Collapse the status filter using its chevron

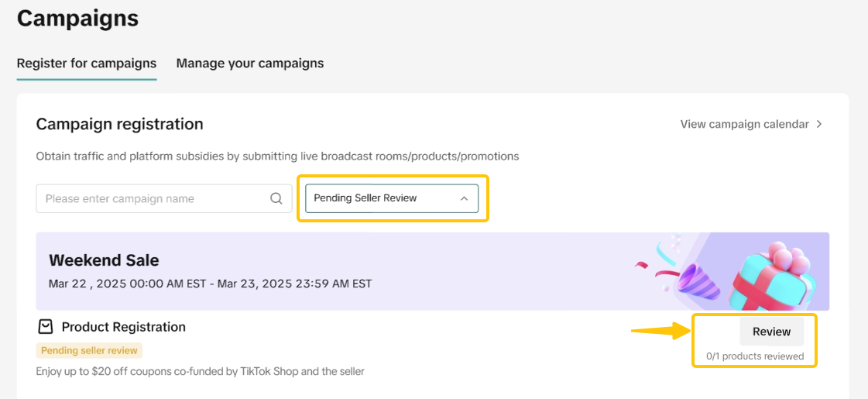[464, 198]
